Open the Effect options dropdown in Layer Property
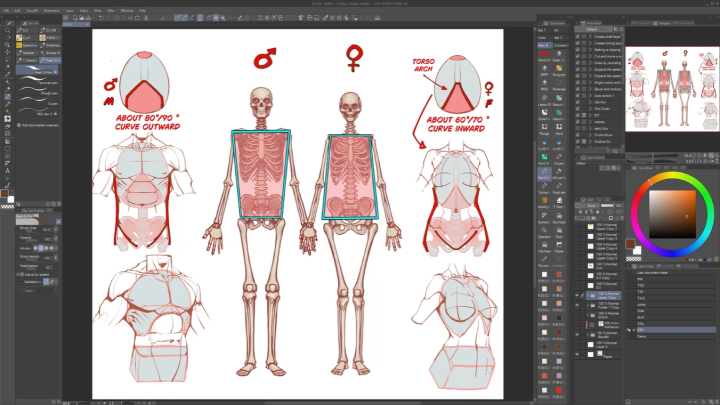720x405 pixels. pyautogui.click(x=620, y=168)
